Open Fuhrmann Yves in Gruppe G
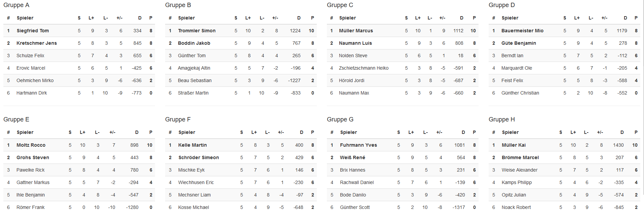 tap(359, 145)
